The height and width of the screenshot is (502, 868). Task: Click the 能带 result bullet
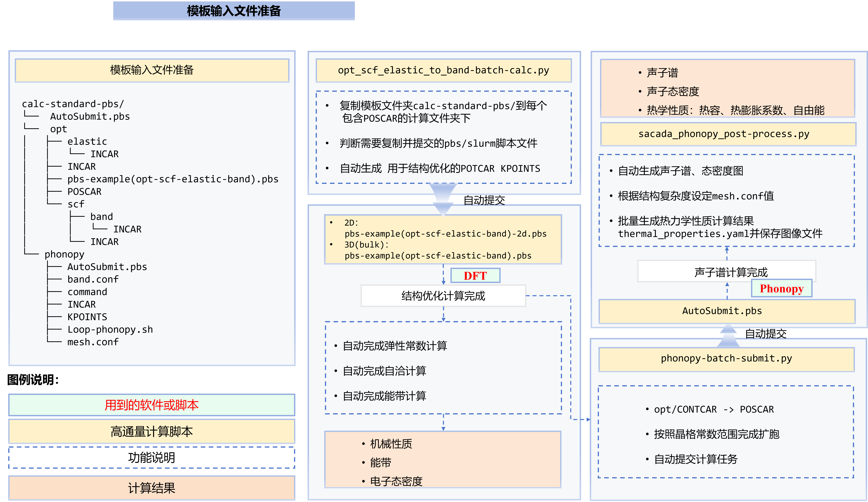click(x=381, y=462)
